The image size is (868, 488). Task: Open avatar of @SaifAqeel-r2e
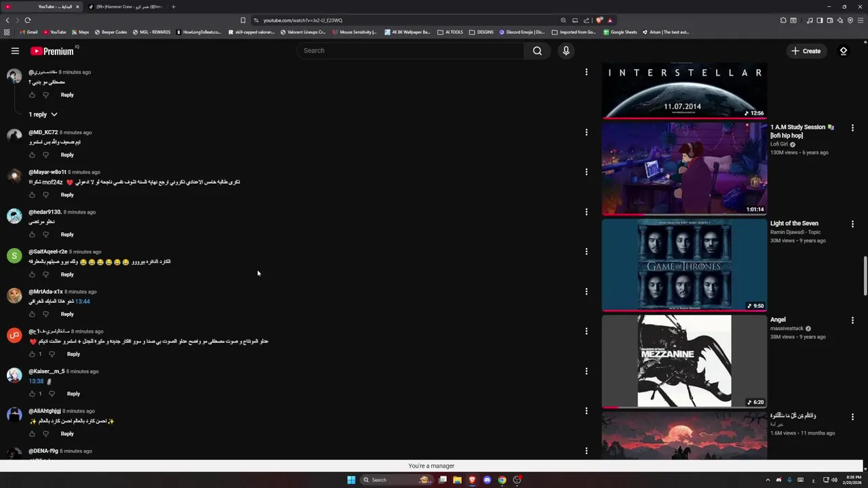click(14, 256)
